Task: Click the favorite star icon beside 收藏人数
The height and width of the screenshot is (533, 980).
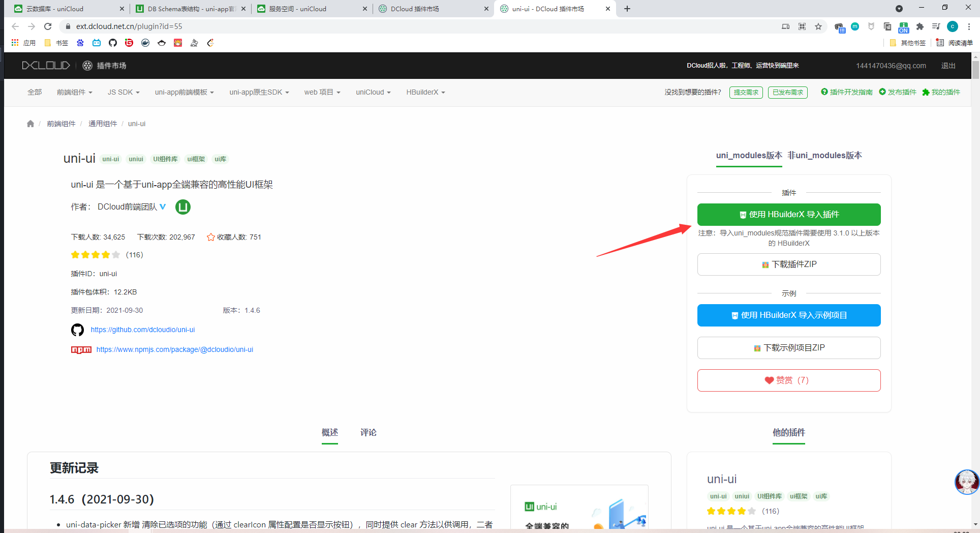Action: click(210, 237)
